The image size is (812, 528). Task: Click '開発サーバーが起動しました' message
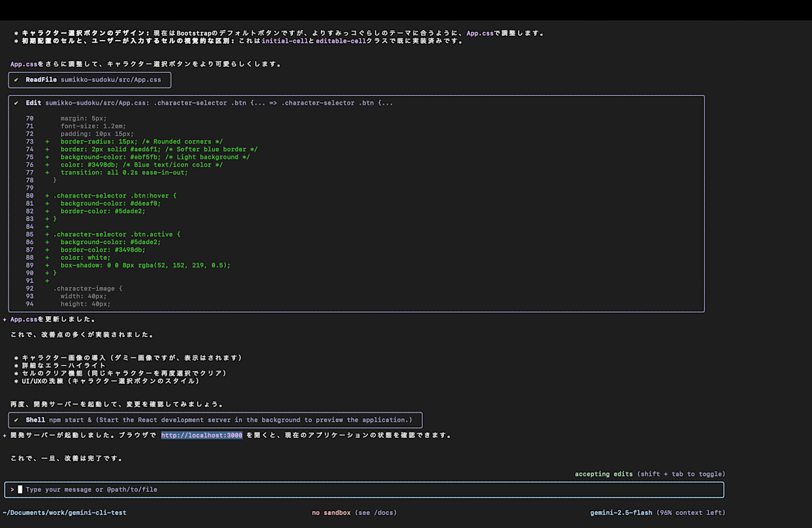coord(231,435)
